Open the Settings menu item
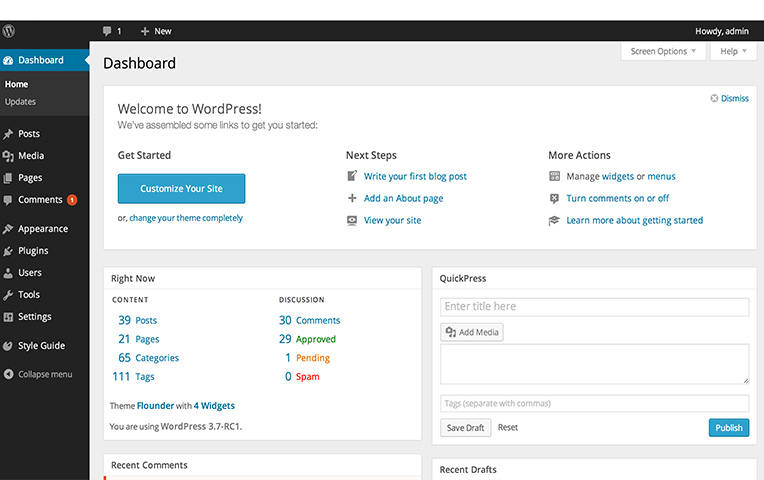 pos(34,317)
